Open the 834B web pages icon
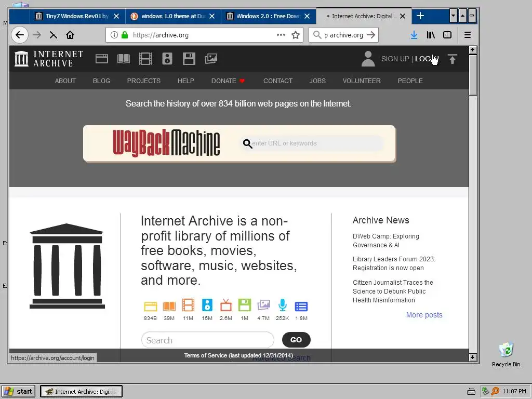The image size is (532, 399). coord(150,306)
